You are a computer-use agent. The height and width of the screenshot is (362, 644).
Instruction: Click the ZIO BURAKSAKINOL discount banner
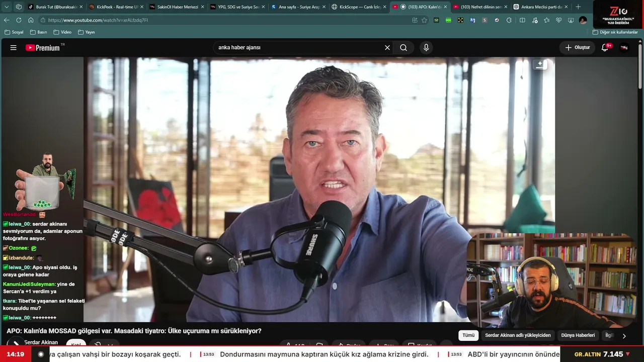point(618,14)
